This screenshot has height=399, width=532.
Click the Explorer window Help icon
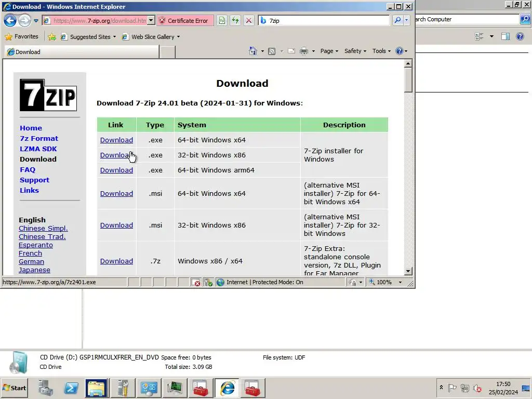coord(520,36)
